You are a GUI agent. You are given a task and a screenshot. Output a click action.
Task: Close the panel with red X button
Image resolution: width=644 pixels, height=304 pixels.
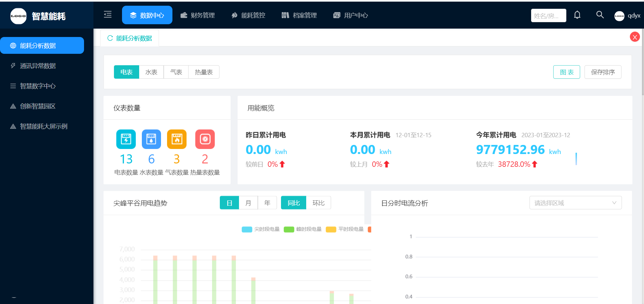[635, 37]
